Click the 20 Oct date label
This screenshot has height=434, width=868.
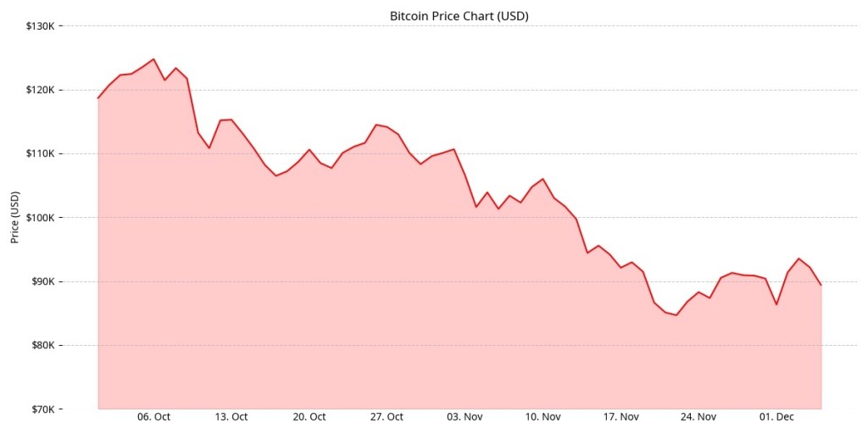[309, 417]
